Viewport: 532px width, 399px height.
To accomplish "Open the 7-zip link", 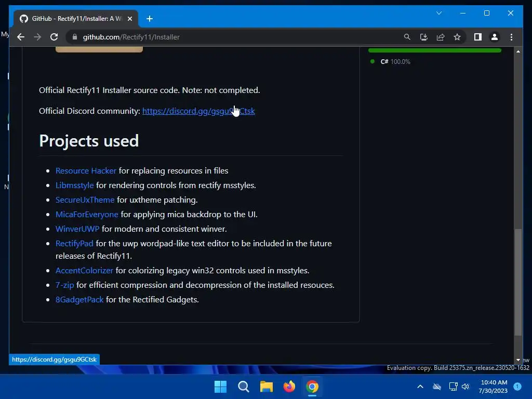I will tap(64, 285).
